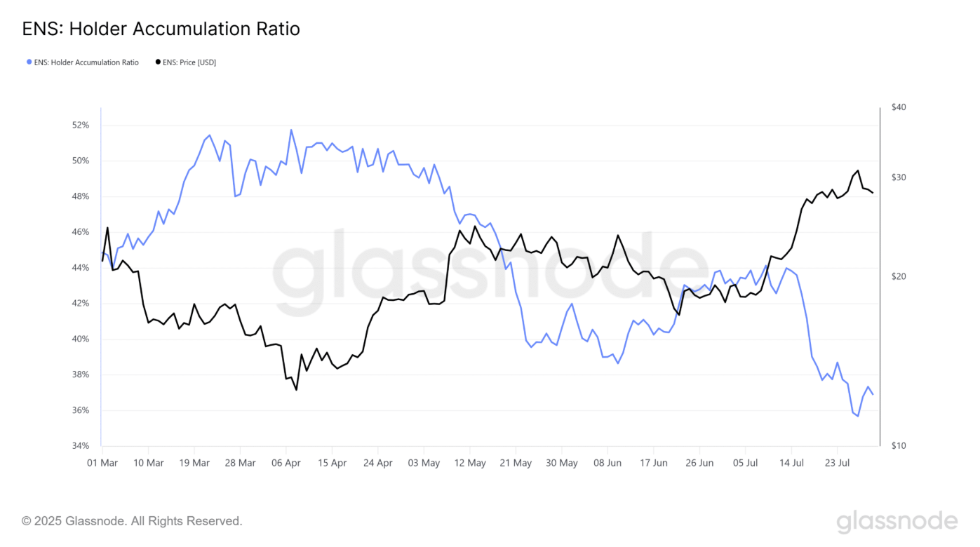Select the 23 Jul date label
Image resolution: width=980 pixels, height=547 pixels.
[837, 463]
